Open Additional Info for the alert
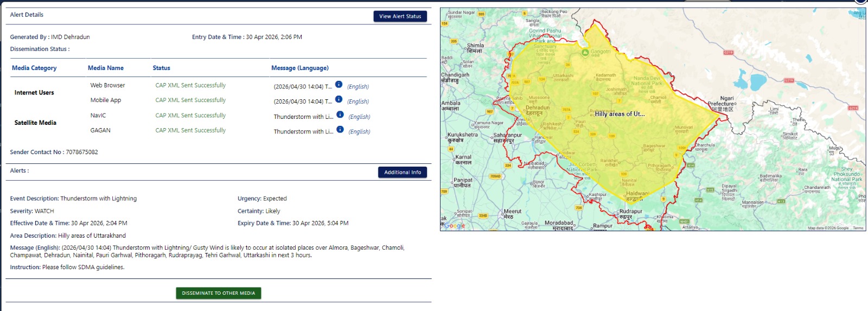 tap(403, 173)
